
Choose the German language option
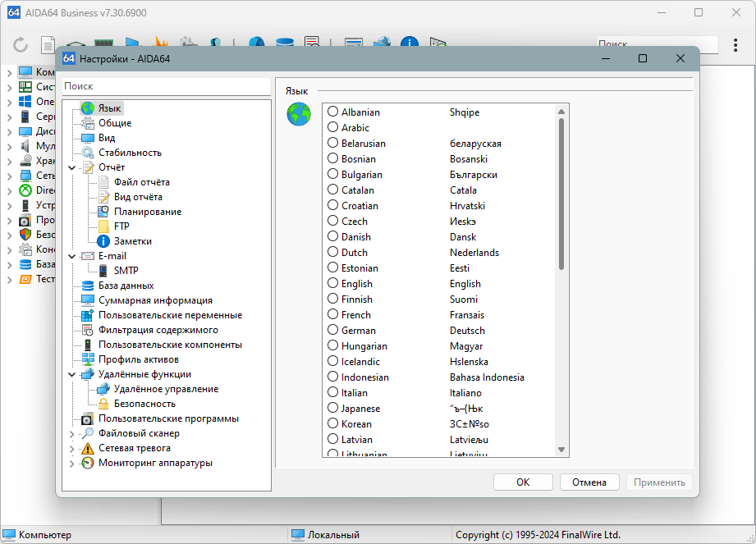(332, 330)
